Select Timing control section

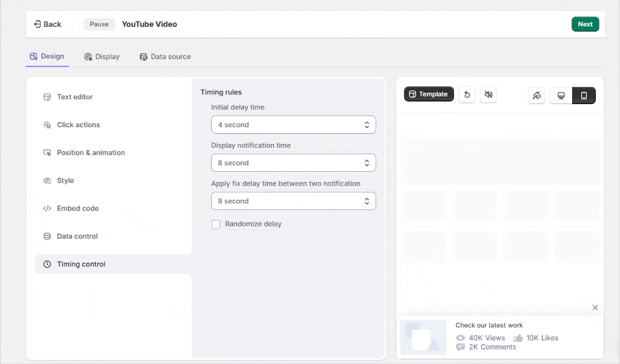point(113,264)
